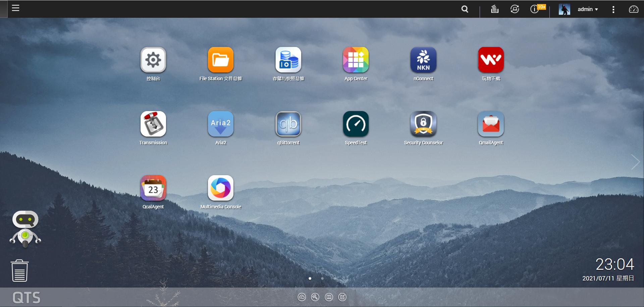Go to next desktop page arrow

click(635, 162)
